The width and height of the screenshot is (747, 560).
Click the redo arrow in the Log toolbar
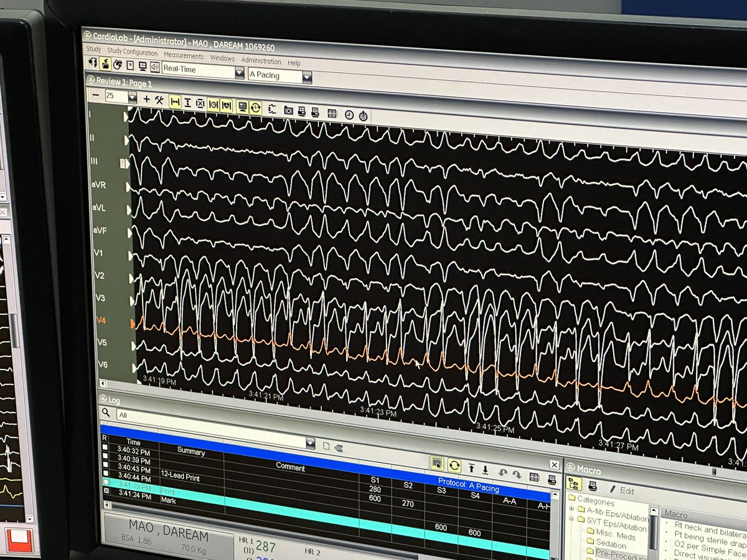tap(516, 475)
